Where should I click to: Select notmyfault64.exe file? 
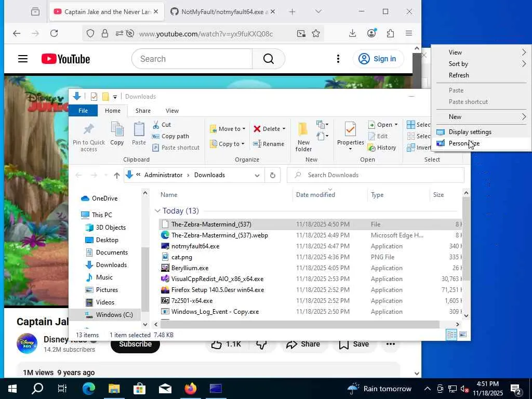195,246
